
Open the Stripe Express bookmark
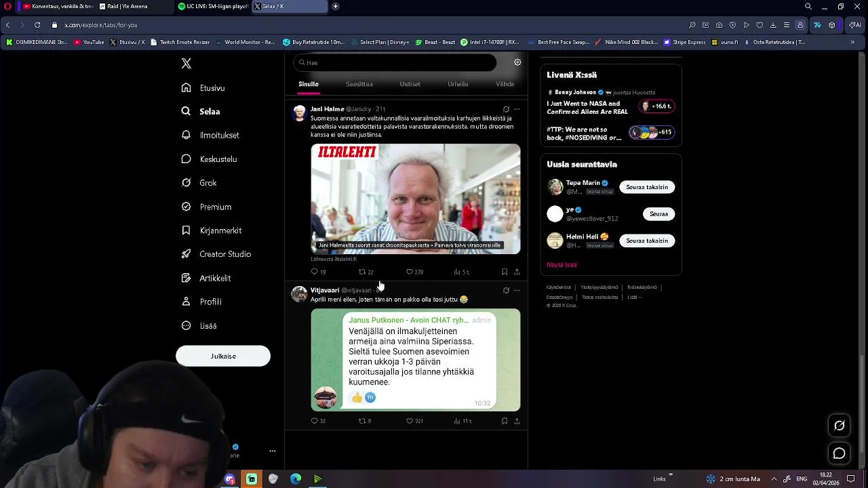click(685, 42)
